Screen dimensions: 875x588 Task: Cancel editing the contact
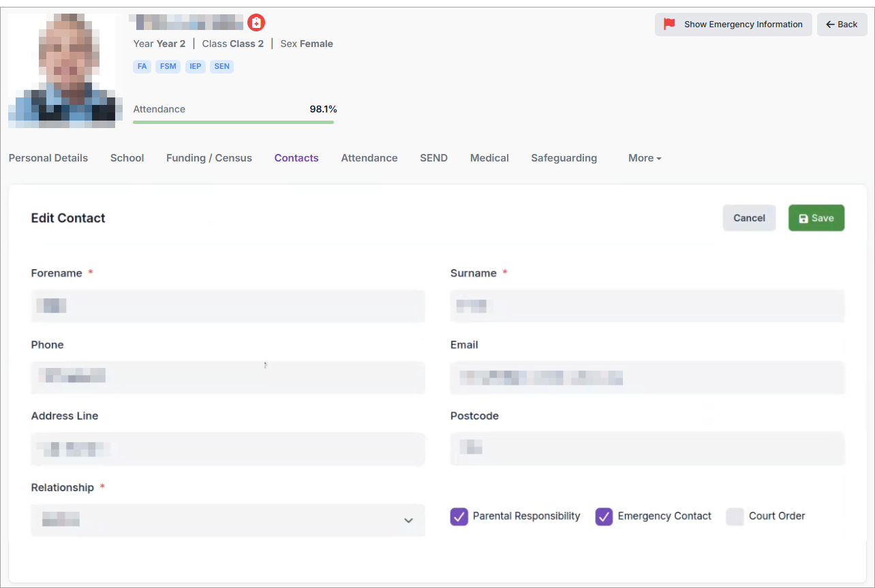coord(749,218)
